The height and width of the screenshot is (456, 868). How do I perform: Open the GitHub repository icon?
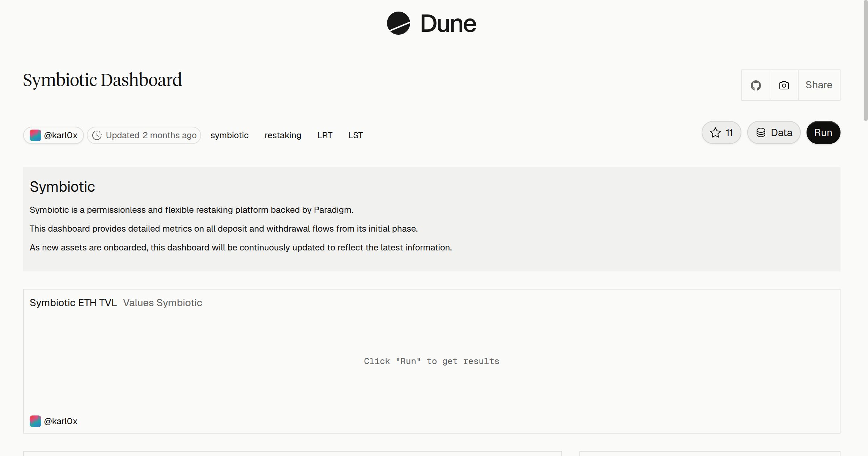pos(756,85)
